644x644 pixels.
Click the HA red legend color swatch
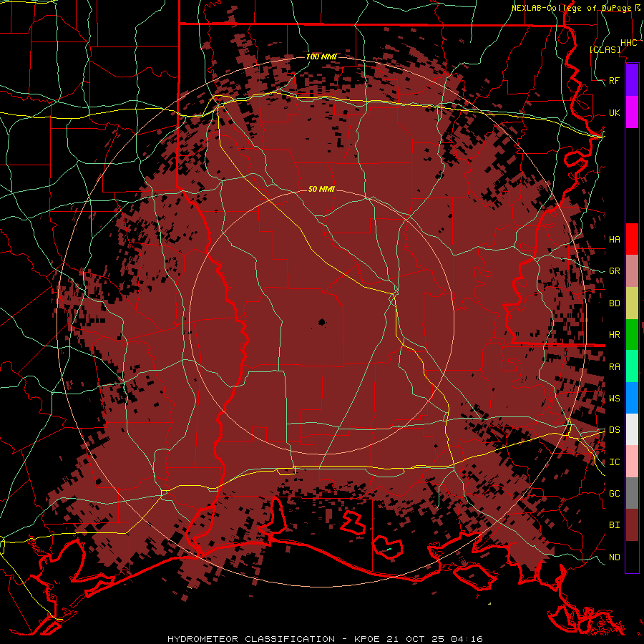[x=632, y=239]
